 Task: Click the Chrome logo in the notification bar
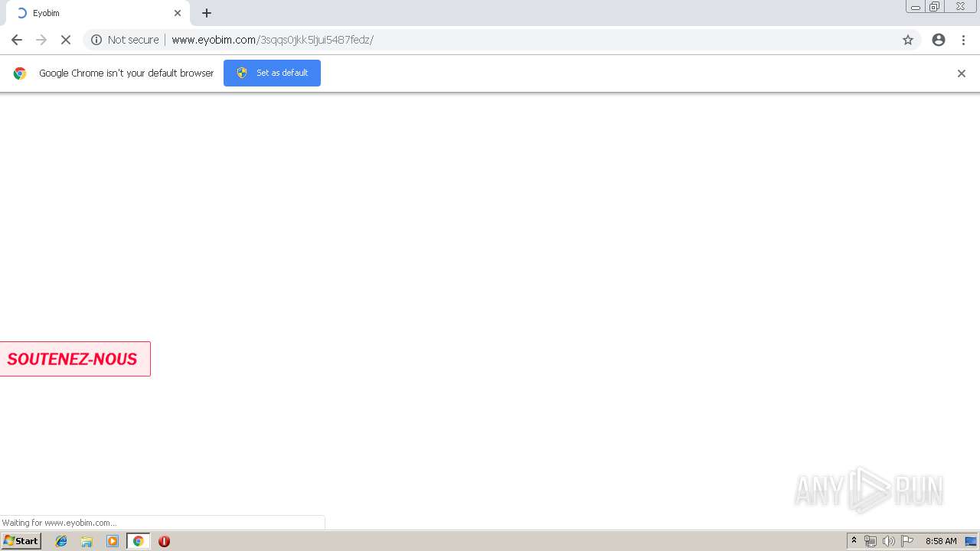[20, 73]
